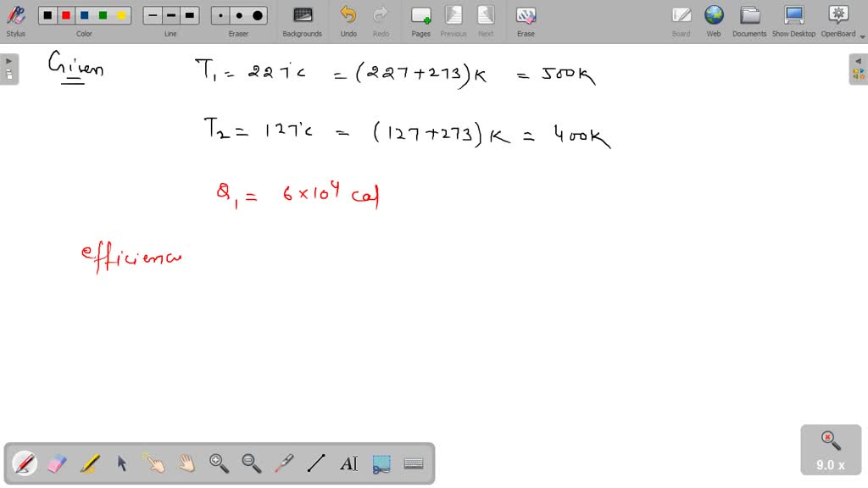Select the Text tool
This screenshot has width=868, height=488.
(349, 463)
